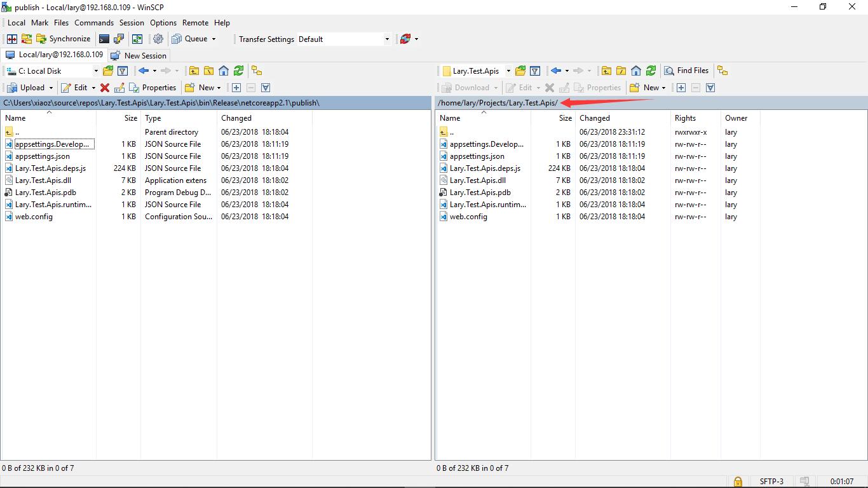This screenshot has width=868, height=488.
Task: Switch to the Local/lary@192.168.0.109 session tab
Action: tap(54, 55)
